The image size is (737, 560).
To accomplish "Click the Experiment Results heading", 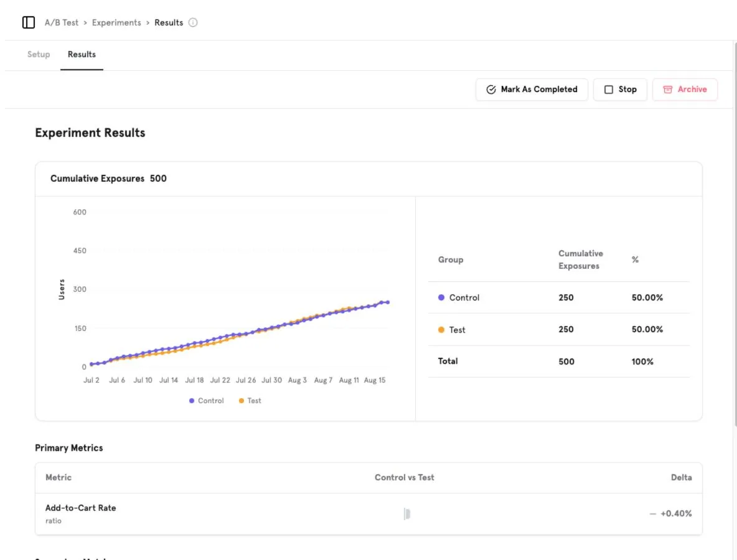I will tap(90, 133).
